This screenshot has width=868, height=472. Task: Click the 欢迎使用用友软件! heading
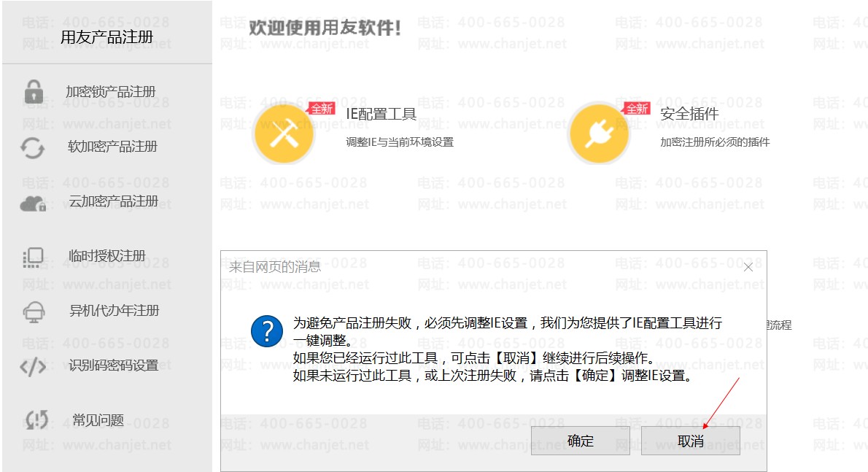[x=325, y=28]
